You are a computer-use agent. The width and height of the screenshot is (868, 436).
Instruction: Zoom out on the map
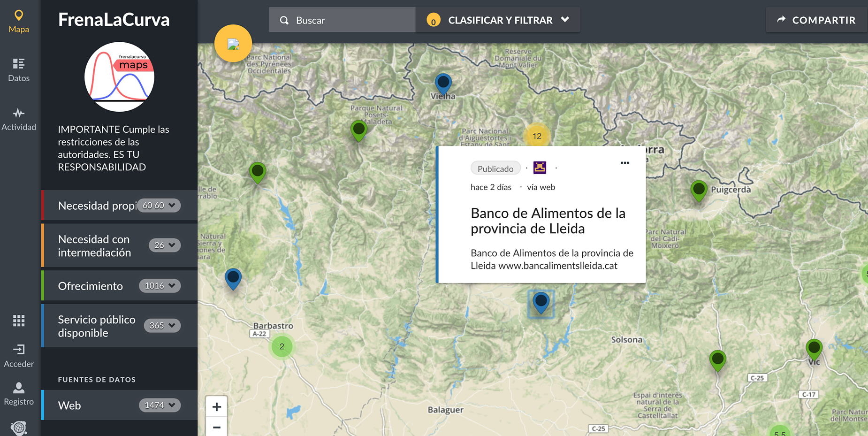(x=216, y=427)
